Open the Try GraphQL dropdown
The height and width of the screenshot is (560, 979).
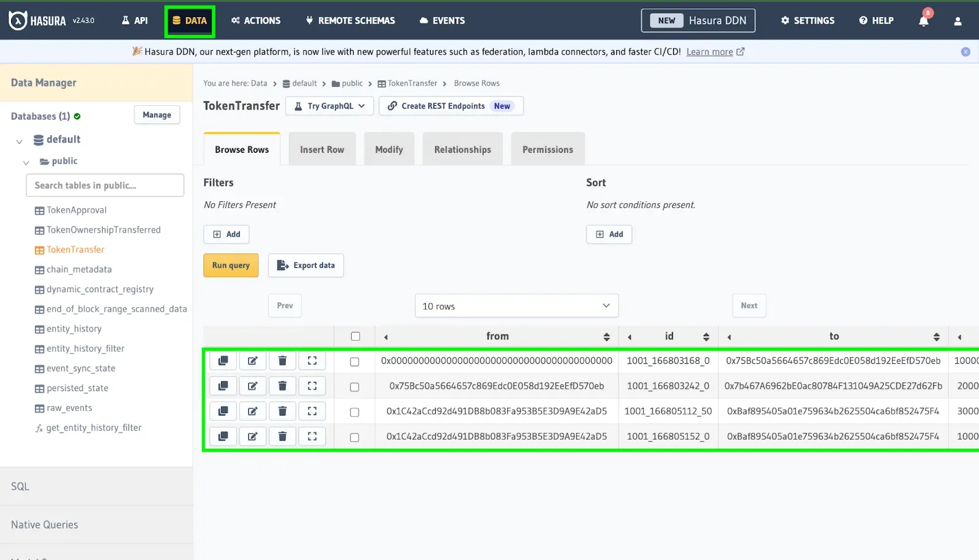click(x=330, y=106)
